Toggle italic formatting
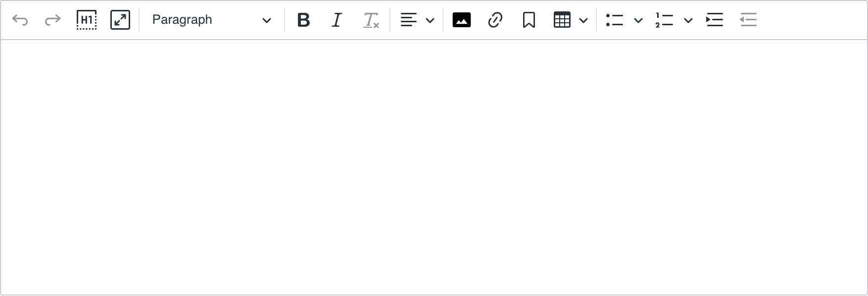This screenshot has width=868, height=296. (337, 20)
